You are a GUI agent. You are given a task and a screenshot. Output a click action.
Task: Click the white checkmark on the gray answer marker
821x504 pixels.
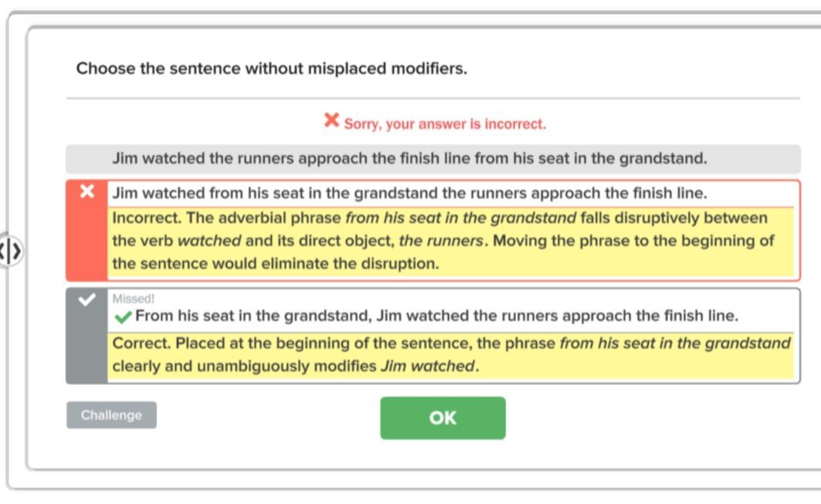point(87,300)
